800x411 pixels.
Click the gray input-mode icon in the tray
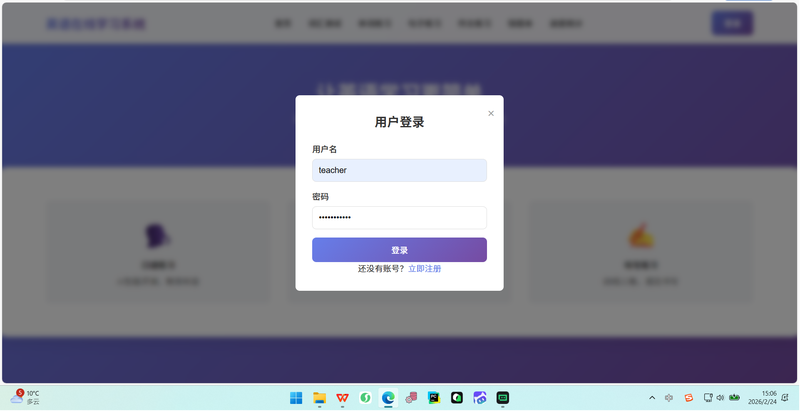point(669,398)
